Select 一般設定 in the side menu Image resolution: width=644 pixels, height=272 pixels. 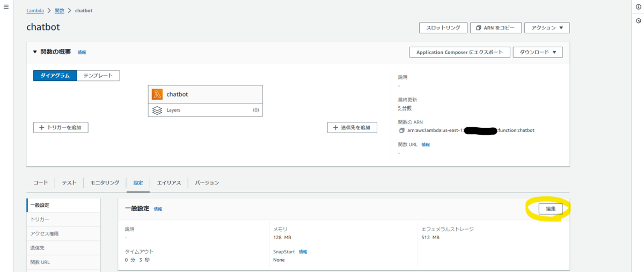(63, 205)
